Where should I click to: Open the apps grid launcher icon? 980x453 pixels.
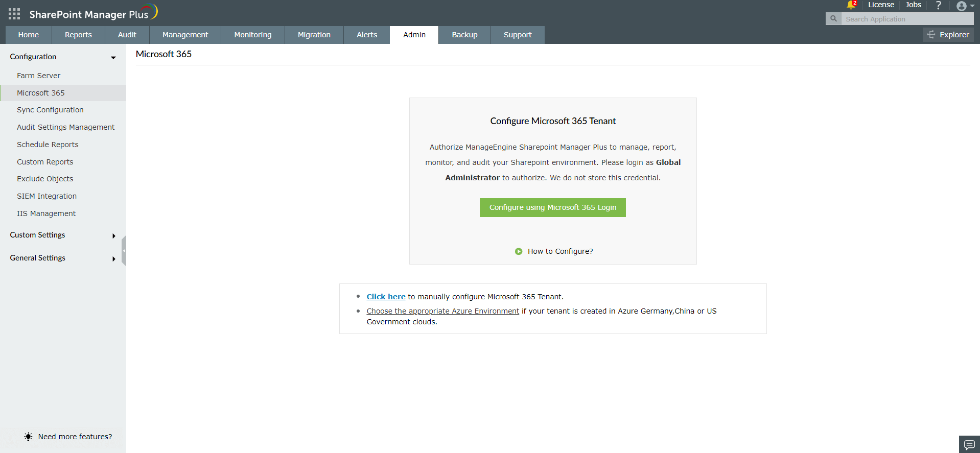(x=14, y=14)
